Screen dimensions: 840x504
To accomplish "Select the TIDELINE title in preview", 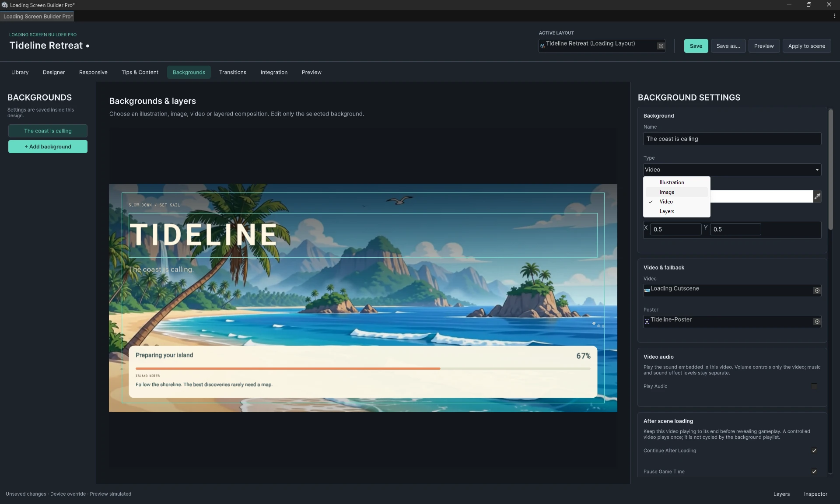I will pyautogui.click(x=204, y=234).
